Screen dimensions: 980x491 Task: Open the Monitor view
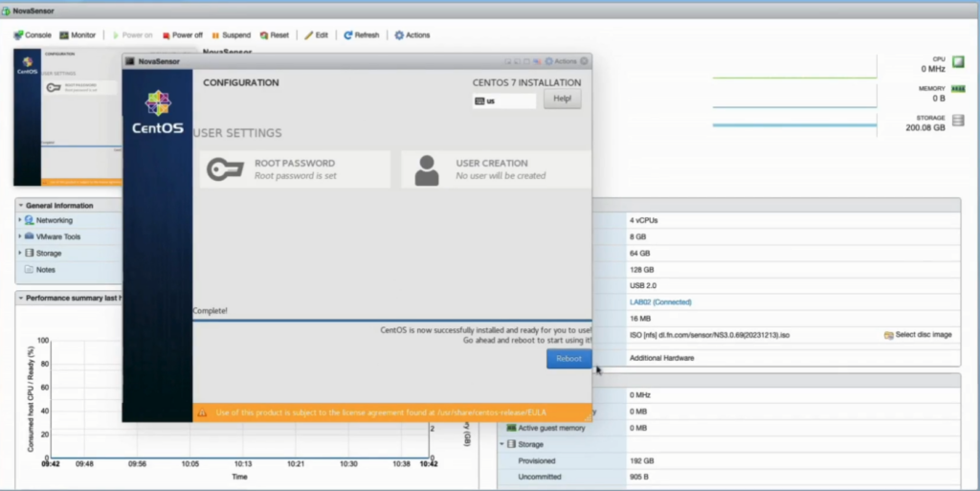[78, 35]
